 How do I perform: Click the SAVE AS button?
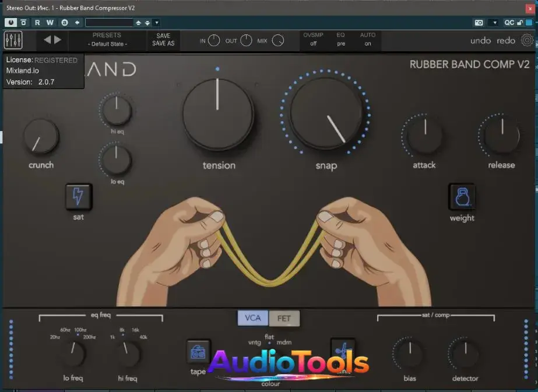pos(163,44)
